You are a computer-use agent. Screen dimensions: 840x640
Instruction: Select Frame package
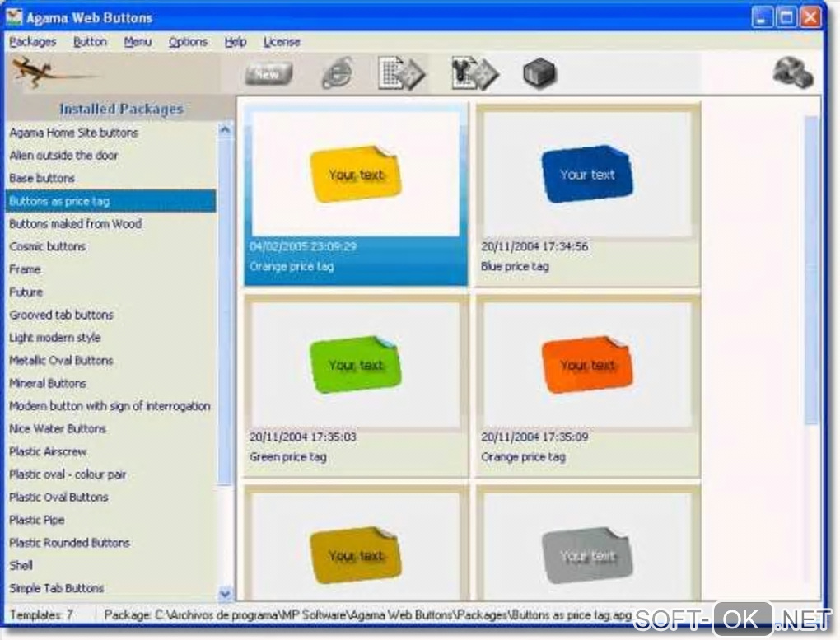[111, 269]
